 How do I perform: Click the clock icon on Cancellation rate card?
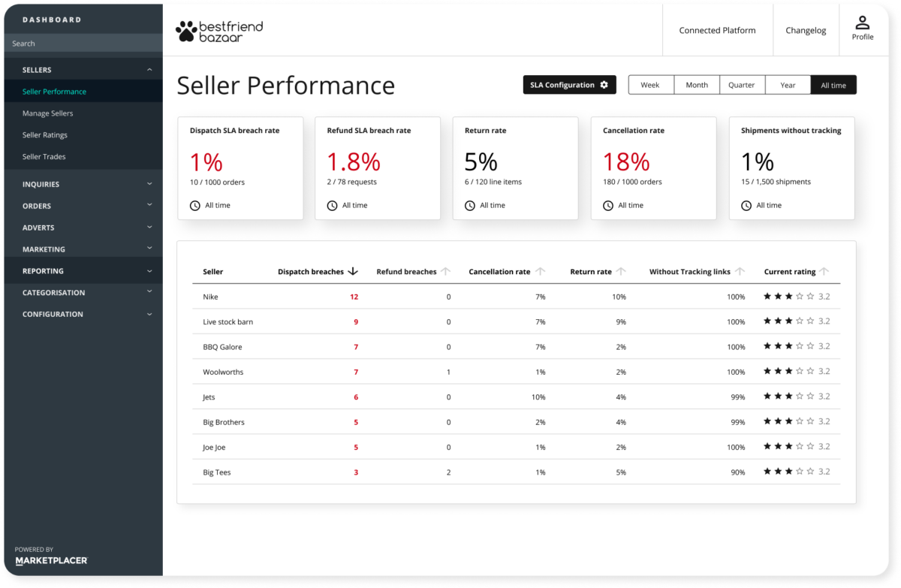click(607, 205)
